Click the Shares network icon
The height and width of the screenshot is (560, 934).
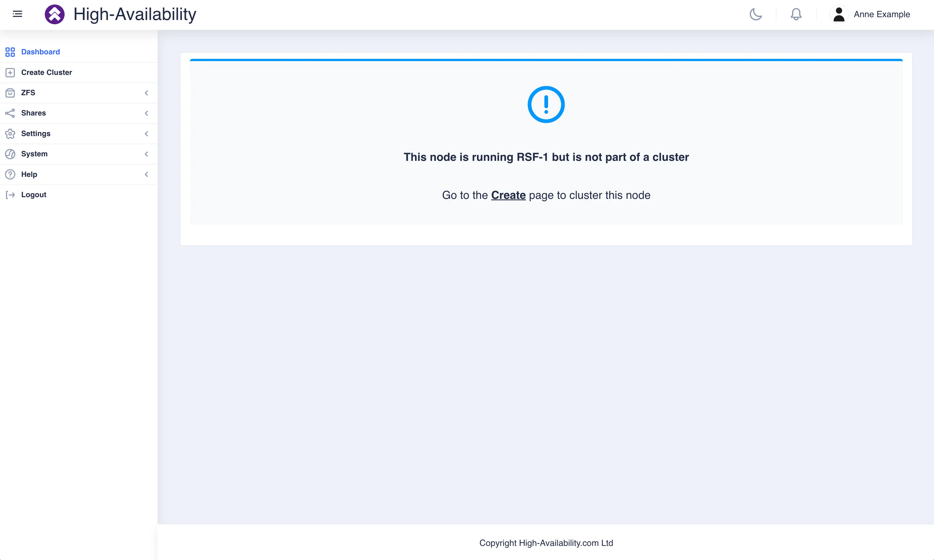(x=10, y=113)
